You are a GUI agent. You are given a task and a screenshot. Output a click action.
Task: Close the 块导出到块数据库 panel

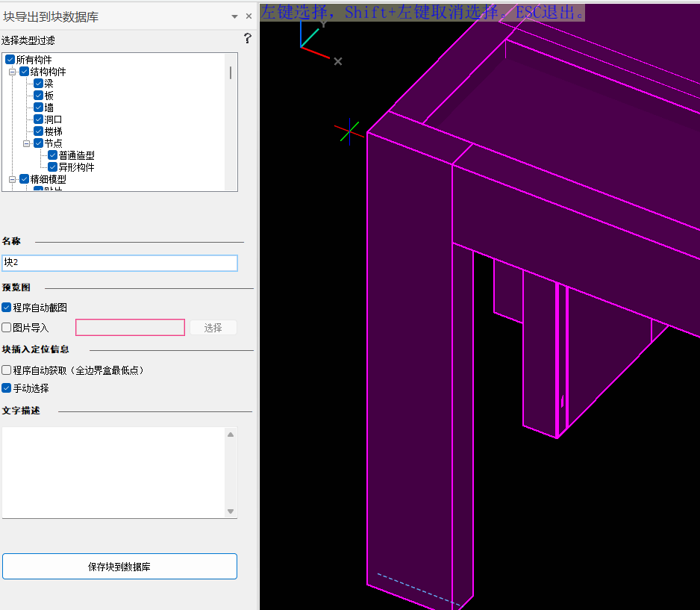249,16
